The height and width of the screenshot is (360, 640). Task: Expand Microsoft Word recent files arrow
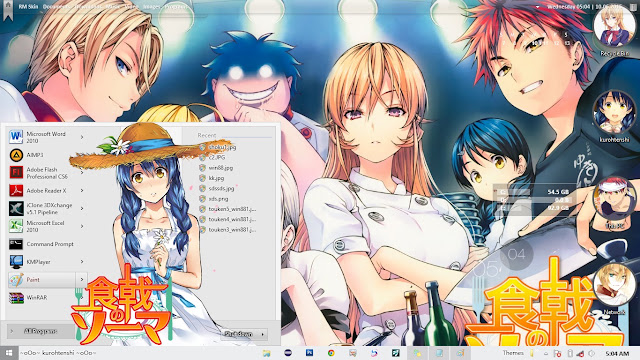(82, 137)
